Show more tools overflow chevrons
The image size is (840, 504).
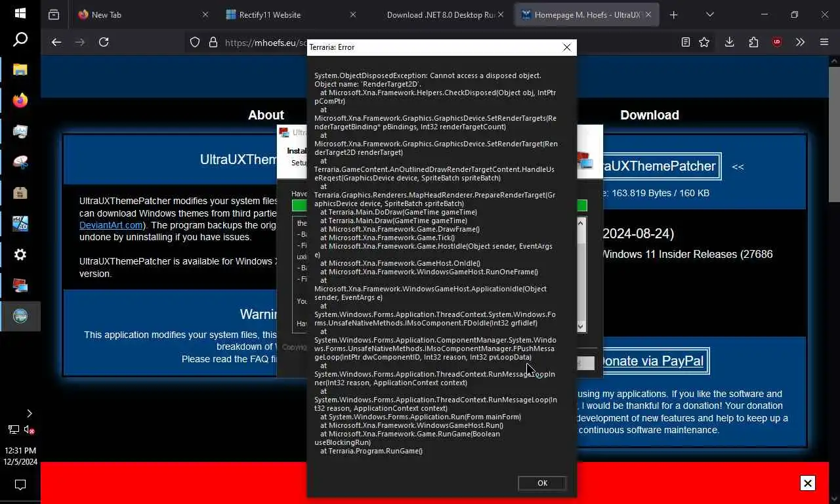(x=800, y=42)
